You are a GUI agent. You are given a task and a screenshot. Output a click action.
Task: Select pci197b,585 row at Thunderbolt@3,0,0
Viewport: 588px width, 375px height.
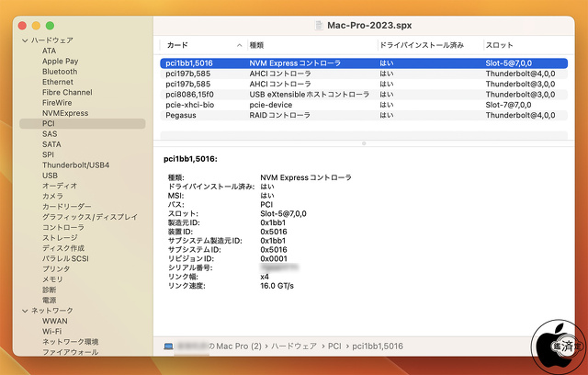tap(364, 84)
